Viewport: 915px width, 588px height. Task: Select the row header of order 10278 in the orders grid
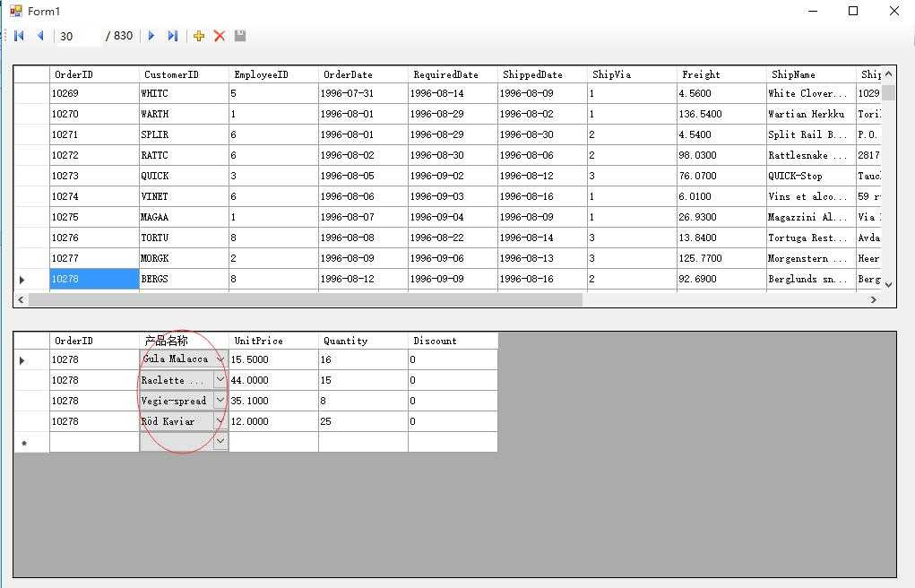[x=31, y=279]
